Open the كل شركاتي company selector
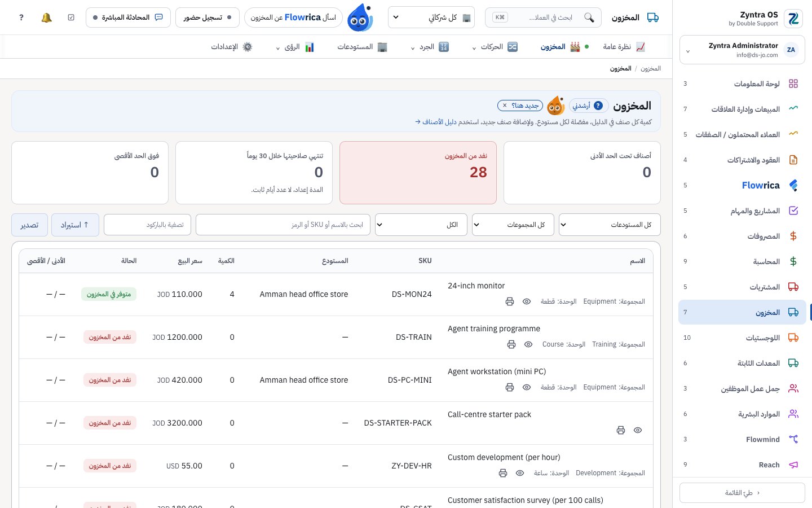Screen dimensions: 812x508 [431, 17]
